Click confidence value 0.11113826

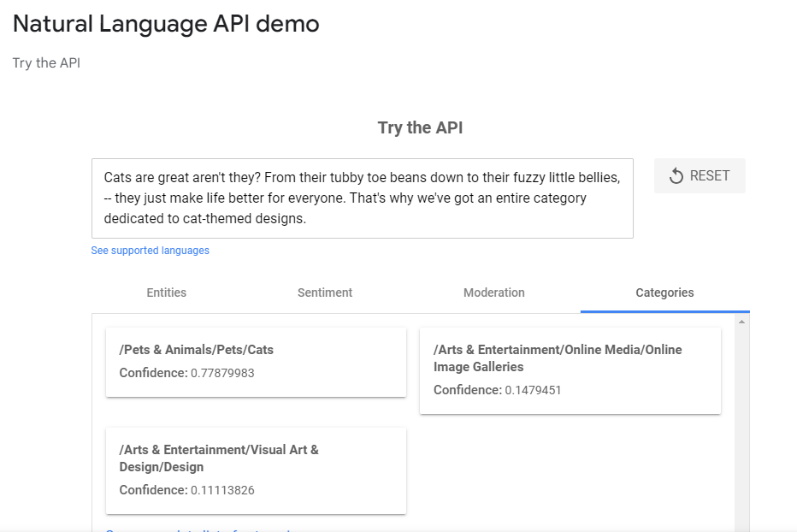(x=222, y=490)
